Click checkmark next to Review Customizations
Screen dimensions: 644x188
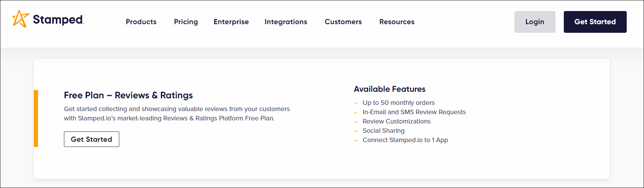(356, 122)
